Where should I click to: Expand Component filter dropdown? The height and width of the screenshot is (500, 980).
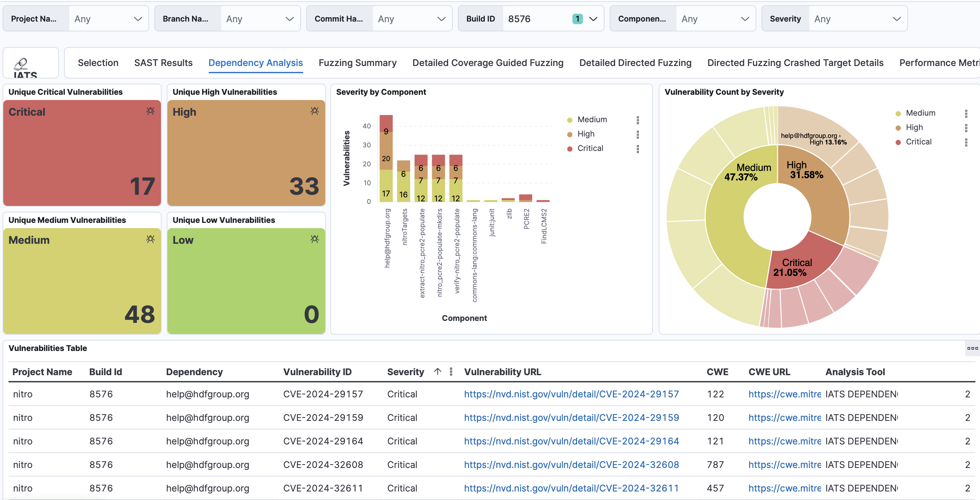[x=745, y=19]
